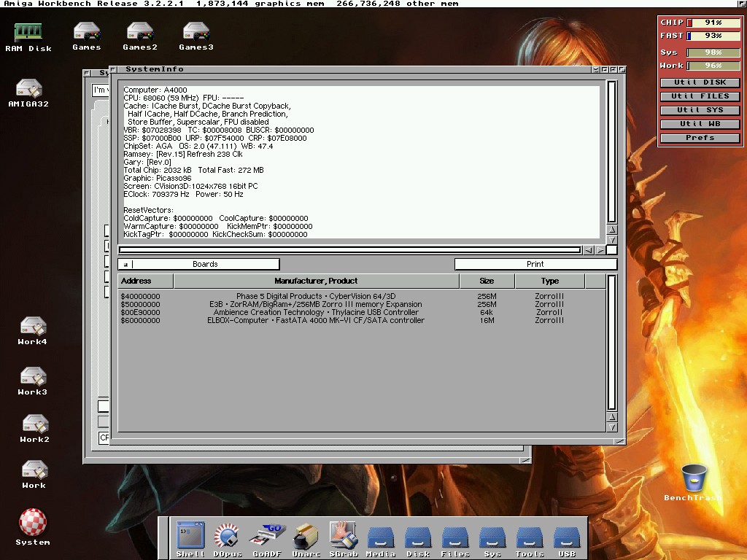The width and height of the screenshot is (747, 560).
Task: Click scroll-up arrow of boards list
Action: (x=612, y=417)
